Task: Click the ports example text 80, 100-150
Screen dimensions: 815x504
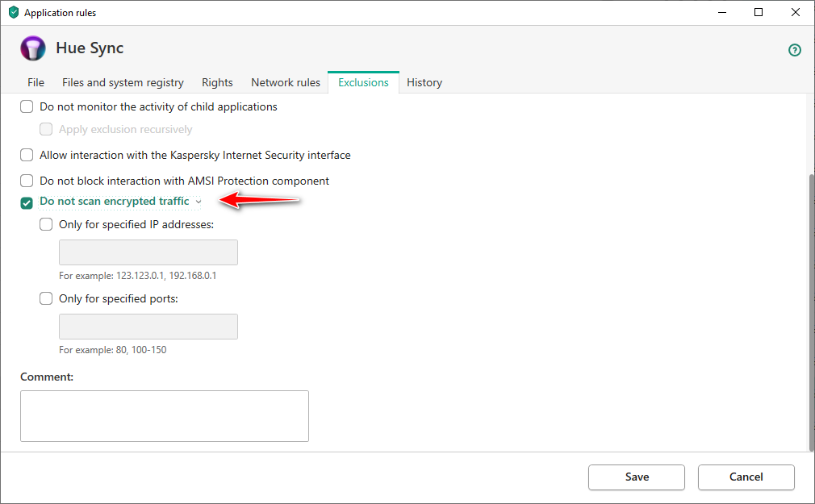Action: pyautogui.click(x=141, y=350)
